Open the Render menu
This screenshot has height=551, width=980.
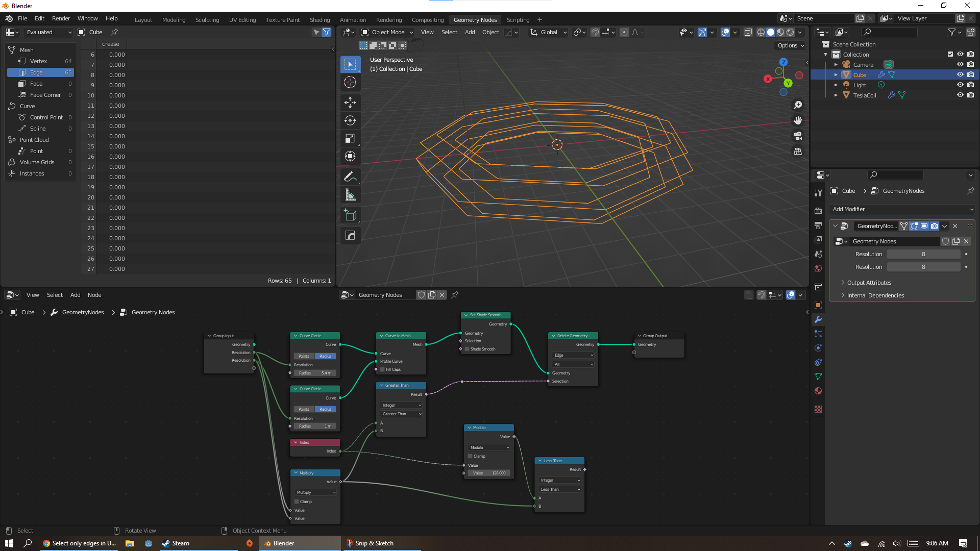pos(61,18)
